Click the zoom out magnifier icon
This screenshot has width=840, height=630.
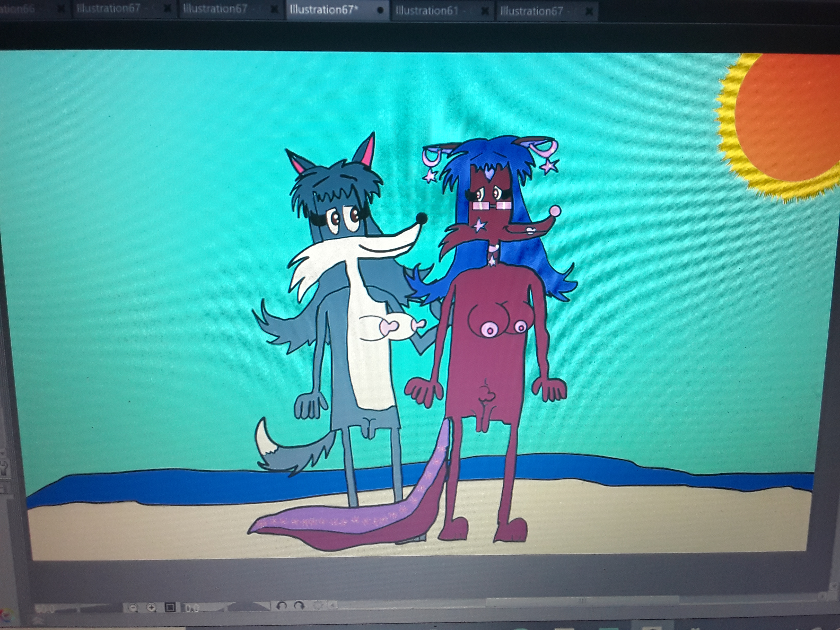coord(133,608)
